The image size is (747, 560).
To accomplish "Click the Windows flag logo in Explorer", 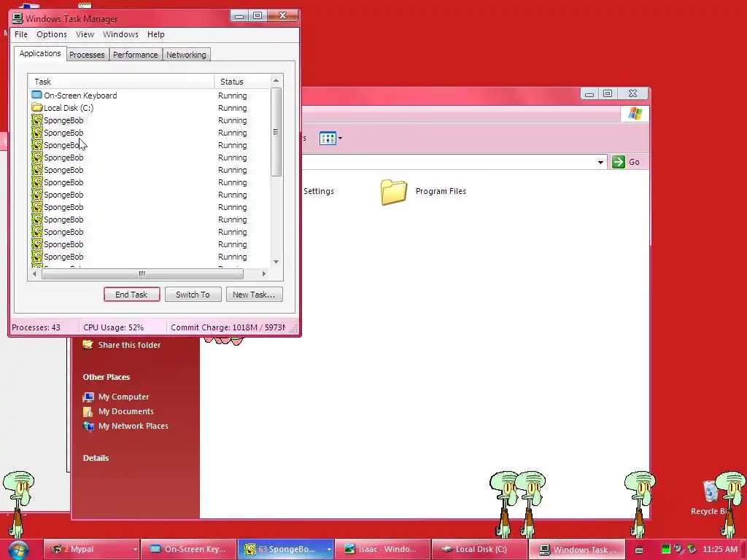I will (635, 113).
